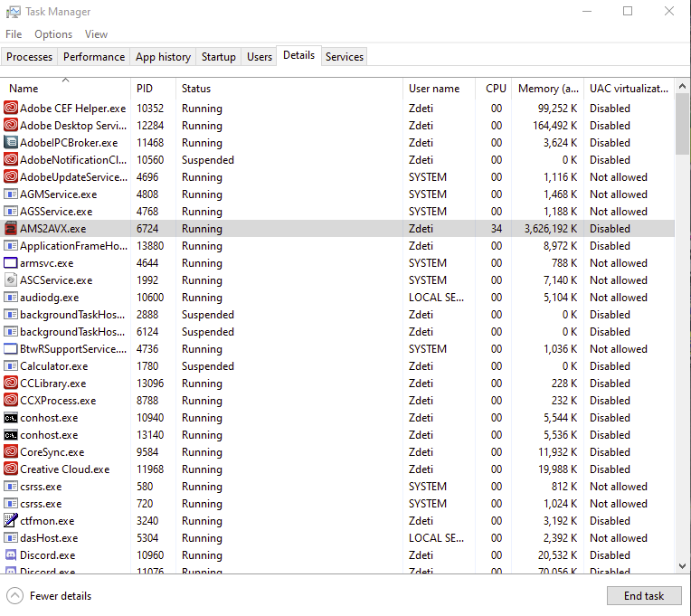
Task: Select the csrss.exe row with PID 580
Action: click(337, 486)
